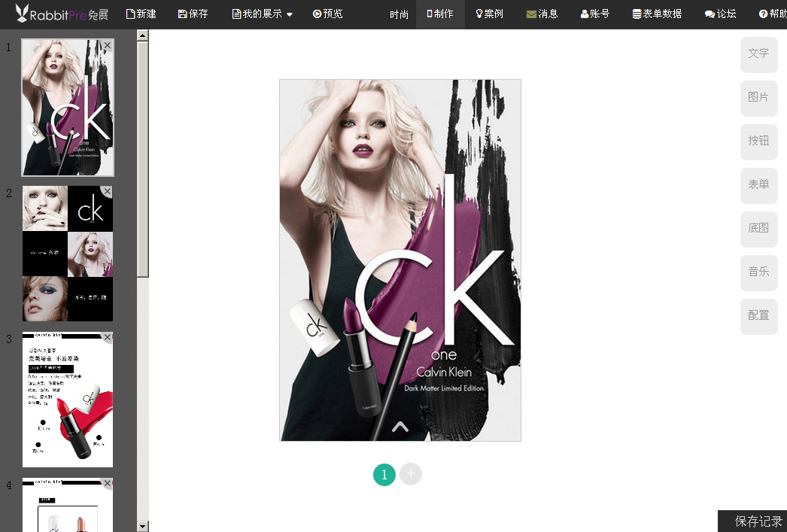Open 消息 messages

[x=542, y=14]
